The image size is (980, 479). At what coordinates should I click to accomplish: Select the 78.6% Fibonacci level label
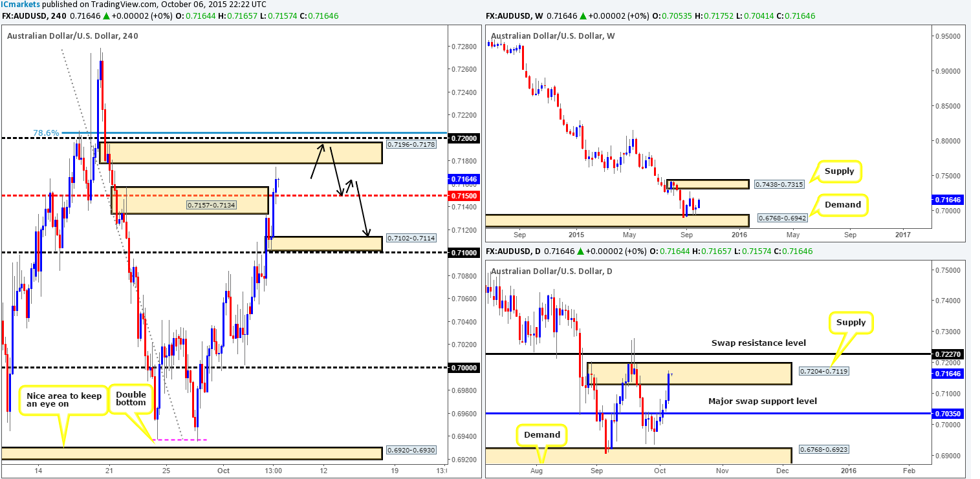[46, 133]
